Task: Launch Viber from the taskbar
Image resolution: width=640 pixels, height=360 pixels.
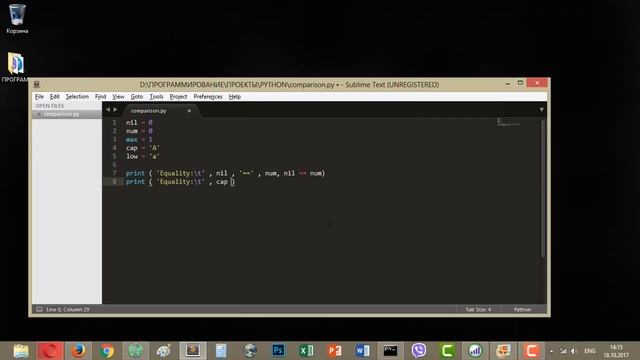Action: pos(419,351)
